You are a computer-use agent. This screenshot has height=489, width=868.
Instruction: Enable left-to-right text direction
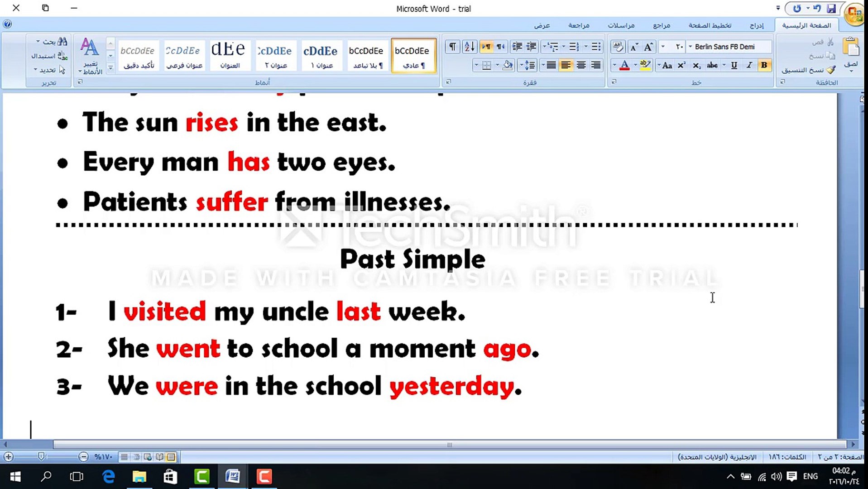click(x=486, y=47)
